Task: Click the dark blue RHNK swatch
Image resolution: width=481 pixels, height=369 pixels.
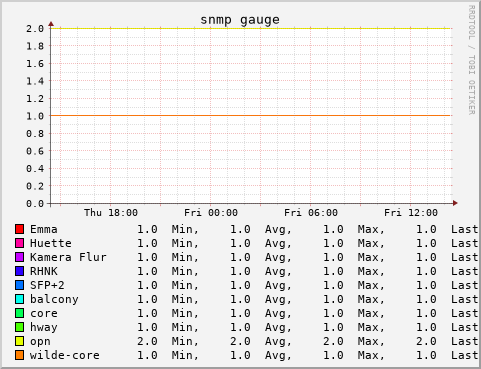Action: coord(19,271)
